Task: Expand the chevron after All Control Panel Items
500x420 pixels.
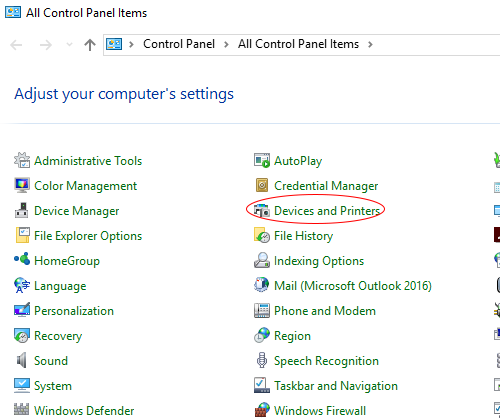Action: [x=370, y=44]
